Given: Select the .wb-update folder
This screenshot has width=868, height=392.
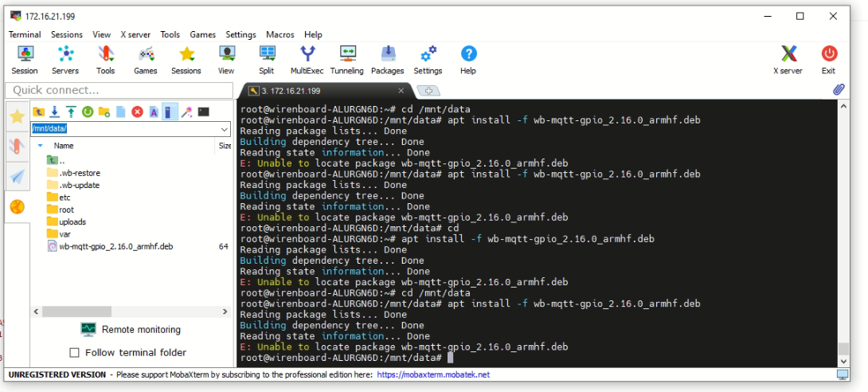Looking at the screenshot, I should coord(73,185).
